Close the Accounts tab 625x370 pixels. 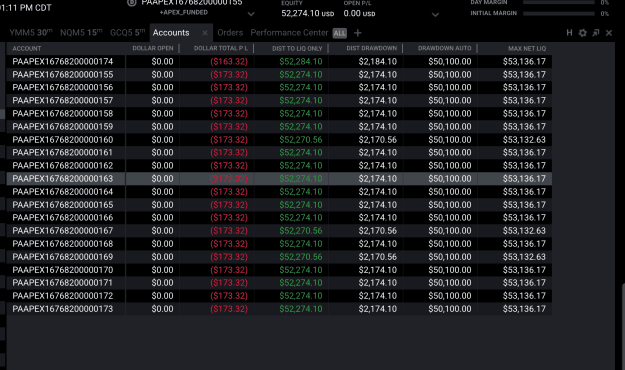(204, 33)
